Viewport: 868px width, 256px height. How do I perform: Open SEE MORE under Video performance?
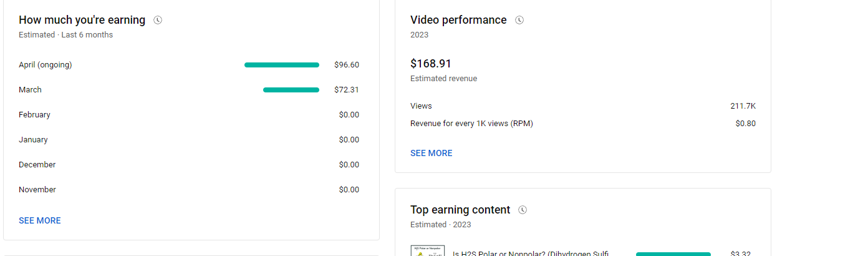[x=432, y=153]
